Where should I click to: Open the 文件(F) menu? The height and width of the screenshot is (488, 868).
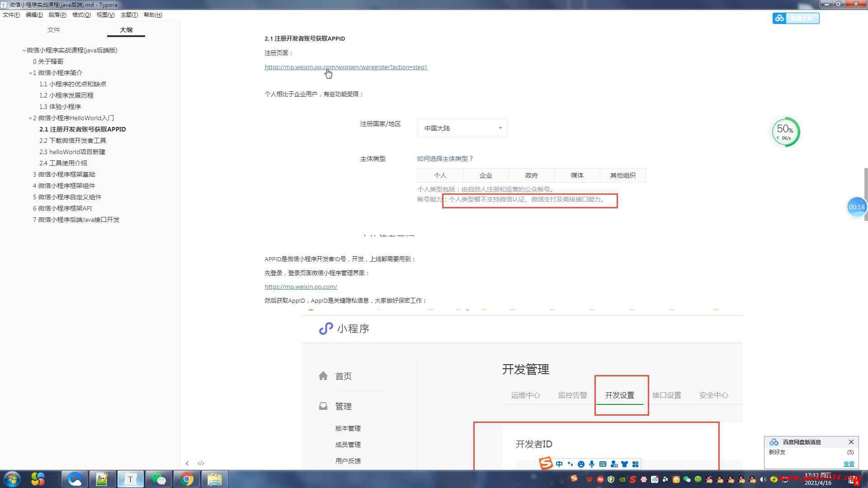click(x=11, y=15)
